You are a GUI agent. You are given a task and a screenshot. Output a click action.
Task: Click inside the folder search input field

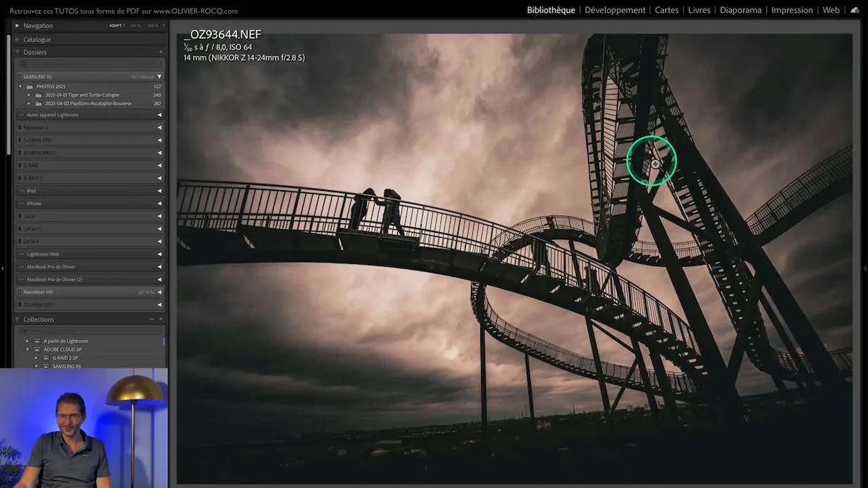[87, 64]
